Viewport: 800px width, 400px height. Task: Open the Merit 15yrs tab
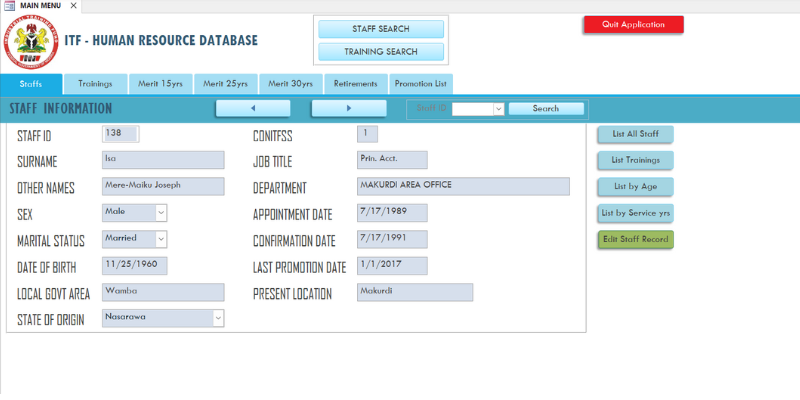click(x=159, y=84)
